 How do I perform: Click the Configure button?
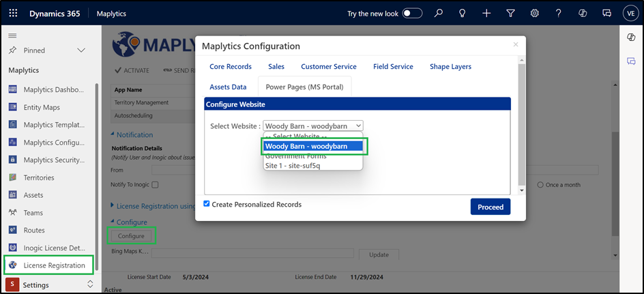[131, 236]
